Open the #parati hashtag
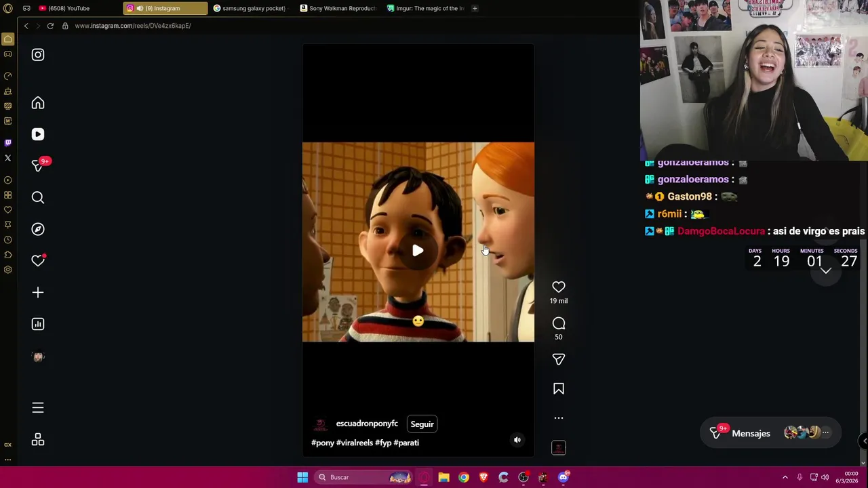Screen dimensions: 868x488 click(x=406, y=443)
